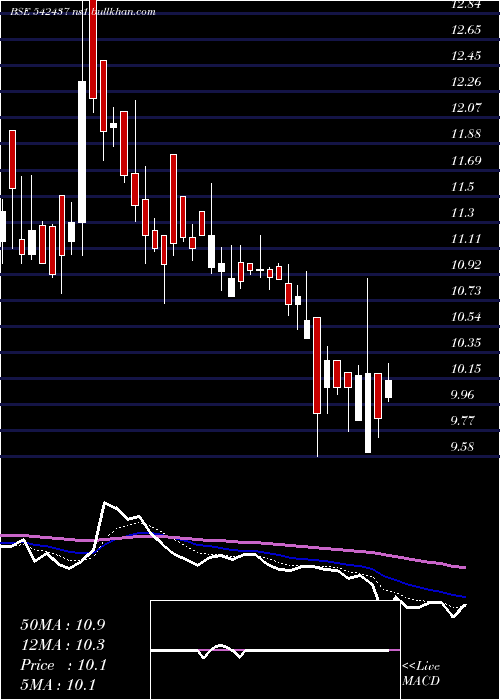Click the 11.69 price axis label
500x700 pixels.
[x=466, y=160]
